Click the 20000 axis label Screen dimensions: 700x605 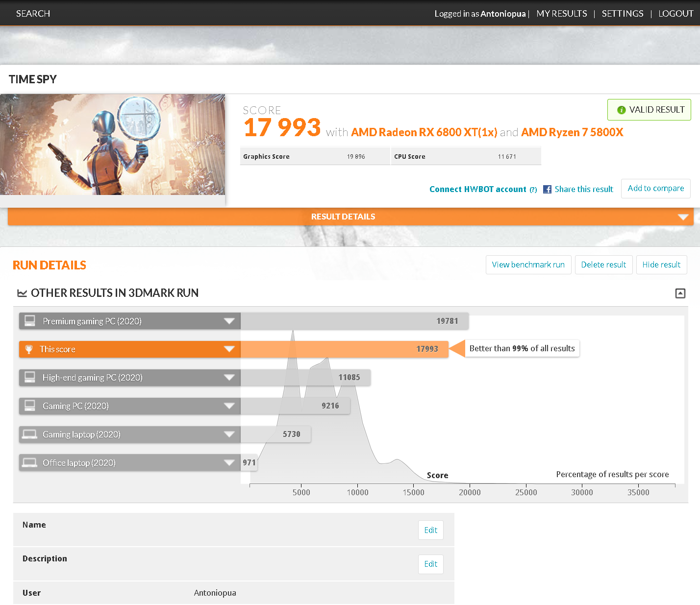(470, 493)
